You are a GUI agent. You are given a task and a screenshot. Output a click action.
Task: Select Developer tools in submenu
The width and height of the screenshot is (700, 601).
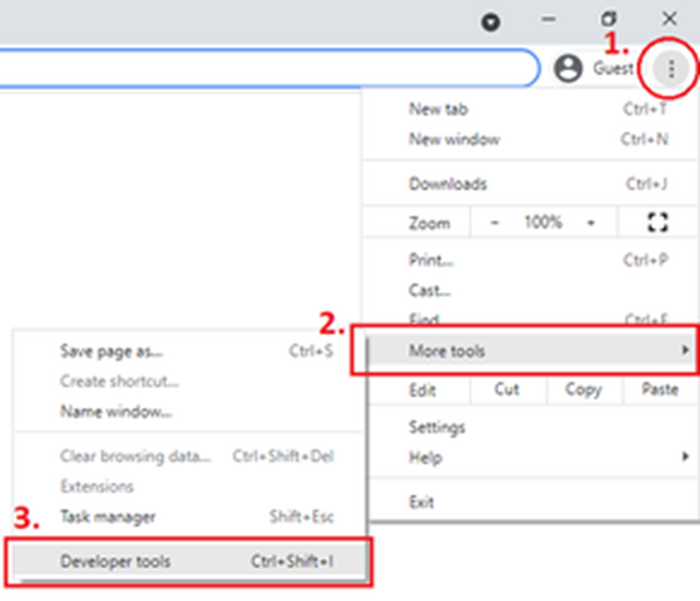click(x=115, y=561)
